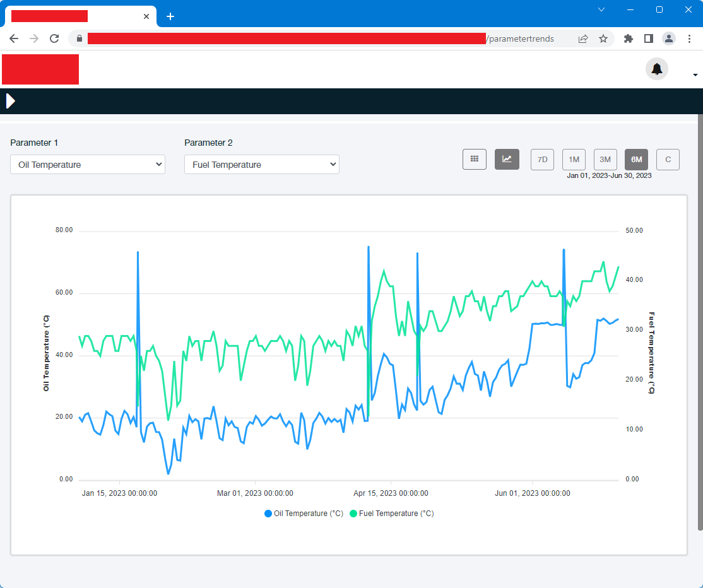The width and height of the screenshot is (703, 588).
Task: Open the Parameter 2 Fuel Temperature dropdown
Action: pyautogui.click(x=262, y=165)
